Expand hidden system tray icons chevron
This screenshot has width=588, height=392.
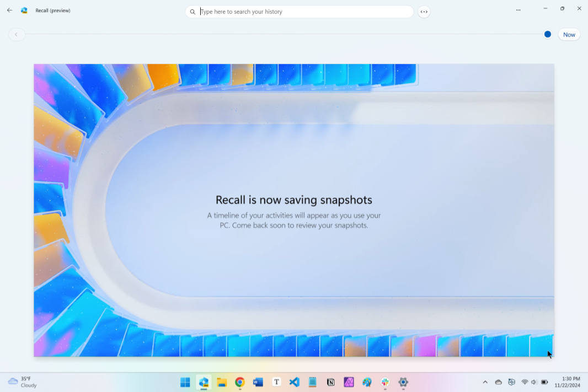tap(485, 382)
